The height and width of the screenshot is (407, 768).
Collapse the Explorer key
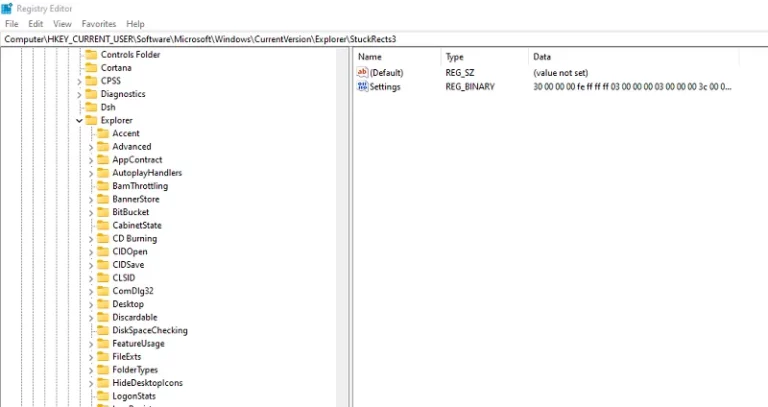pyautogui.click(x=79, y=120)
